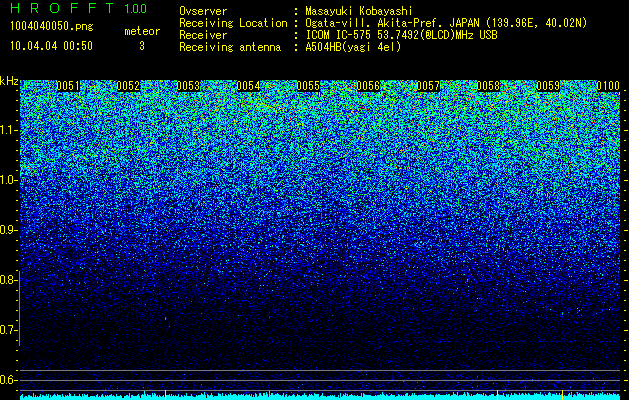Click the HROFFT 1.0.0 title text
The image size is (629, 400).
tap(79, 8)
